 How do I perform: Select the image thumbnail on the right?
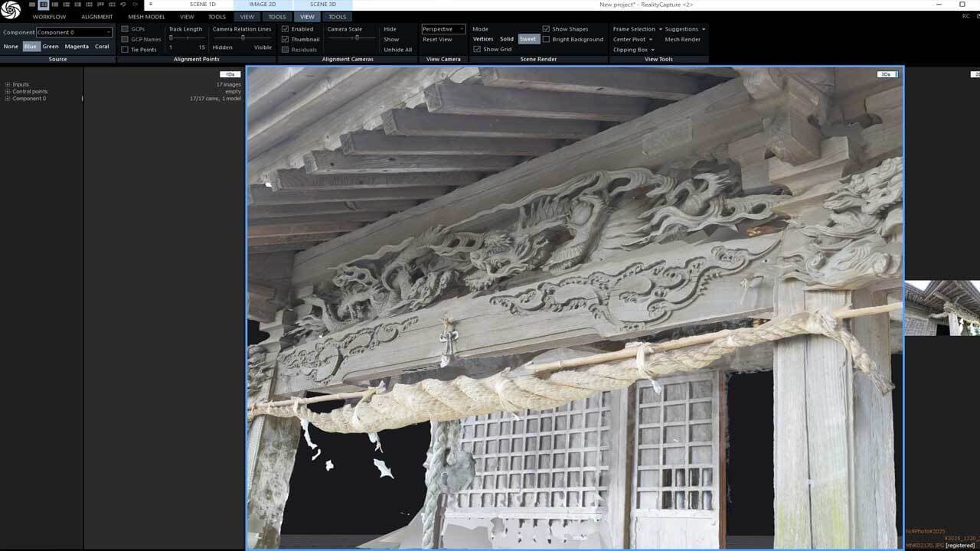point(942,308)
